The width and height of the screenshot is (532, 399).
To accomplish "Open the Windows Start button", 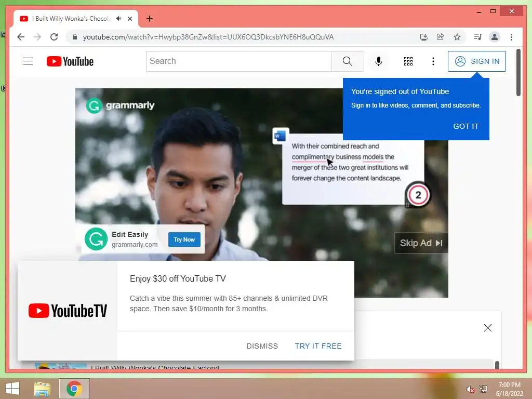I will tap(12, 389).
